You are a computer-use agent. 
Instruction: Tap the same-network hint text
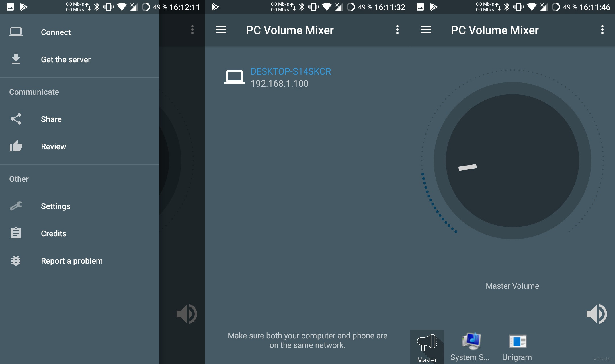(307, 340)
